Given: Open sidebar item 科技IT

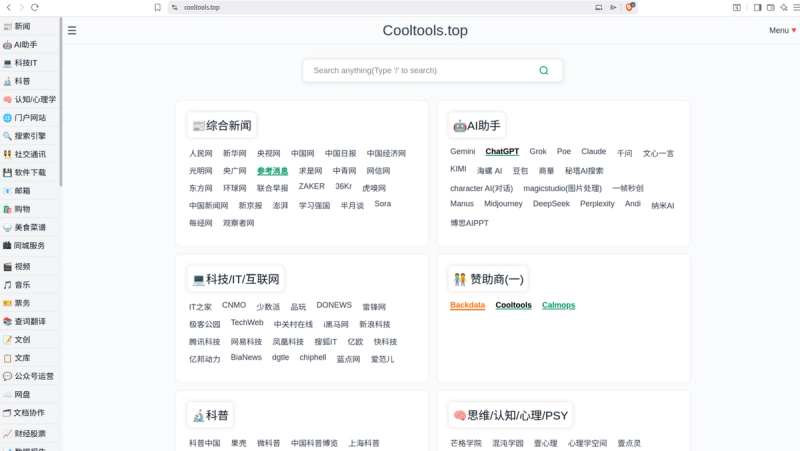Looking at the screenshot, I should coord(30,63).
